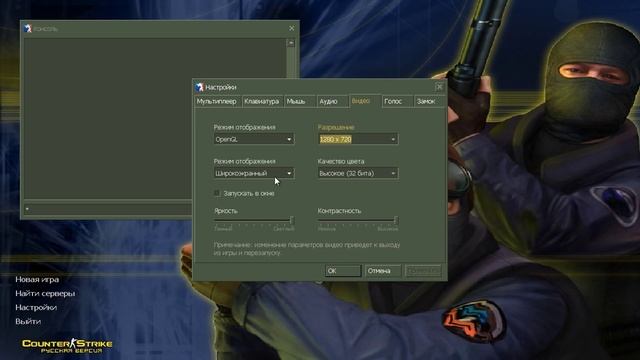This screenshot has height=360, width=640.
Task: Open the Широкоэкранный display mode dropdown
Action: tap(253, 173)
